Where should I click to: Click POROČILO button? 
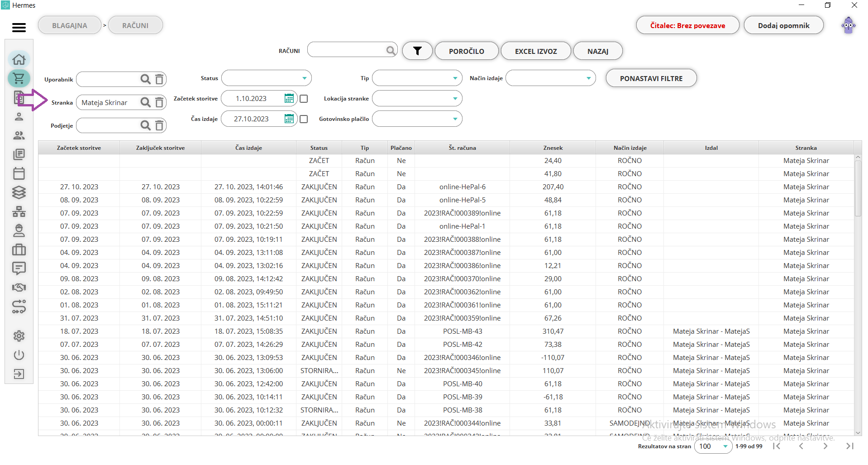point(467,51)
